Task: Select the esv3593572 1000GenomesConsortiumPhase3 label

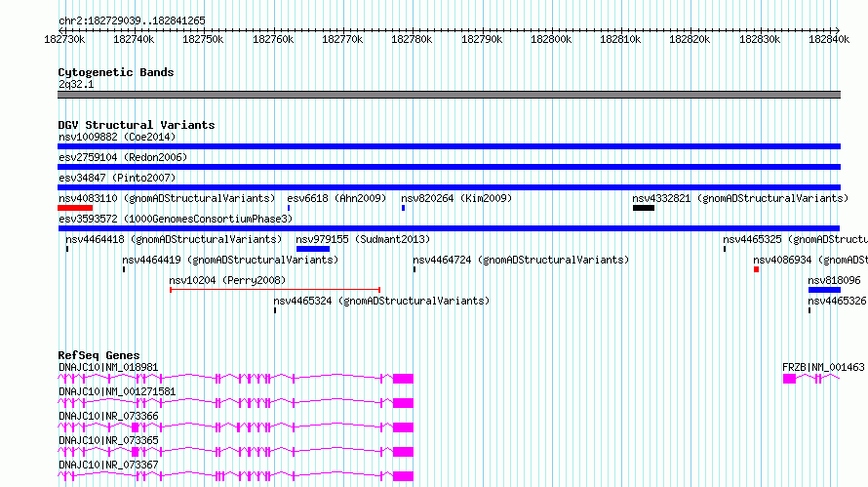Action: point(176,219)
